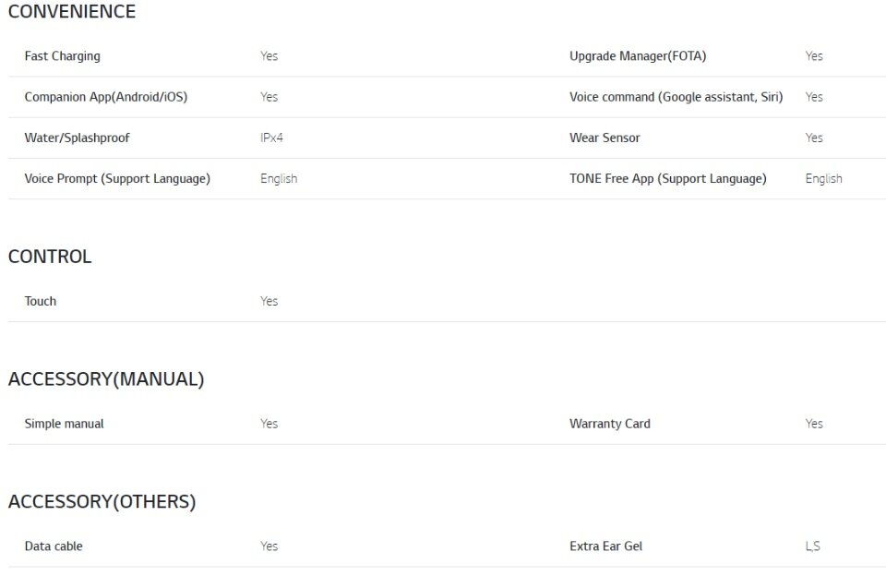The image size is (886, 588).
Task: Select the Fast Charging spec label
Action: coord(62,56)
